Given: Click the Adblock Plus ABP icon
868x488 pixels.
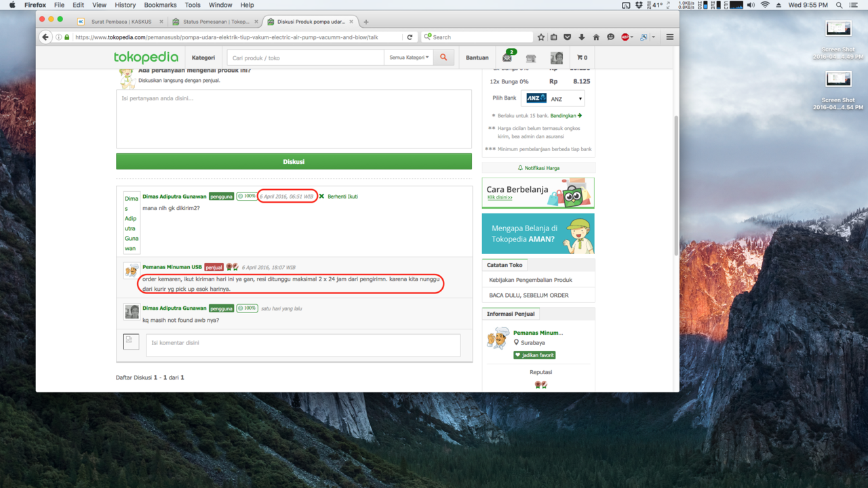Looking at the screenshot, I should (x=625, y=37).
